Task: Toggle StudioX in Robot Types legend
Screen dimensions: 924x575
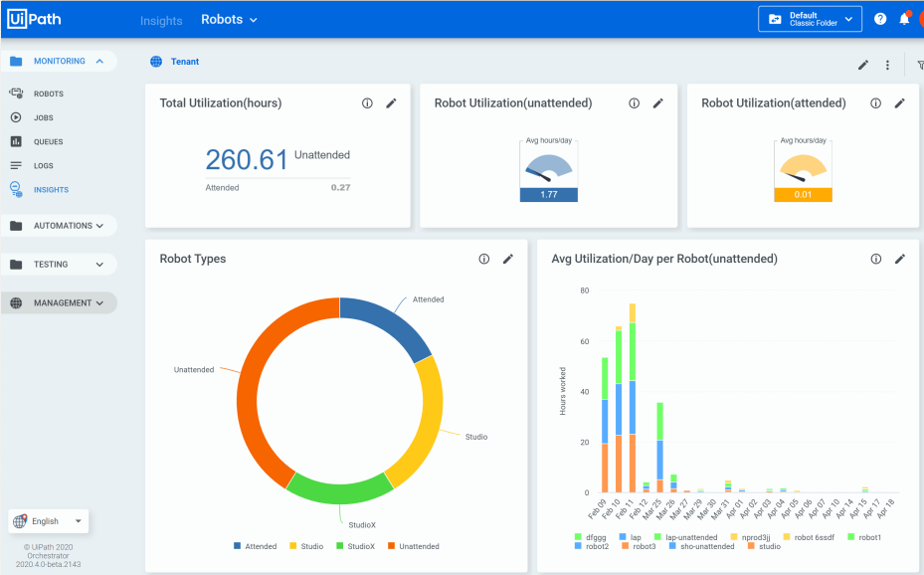Action: click(355, 546)
